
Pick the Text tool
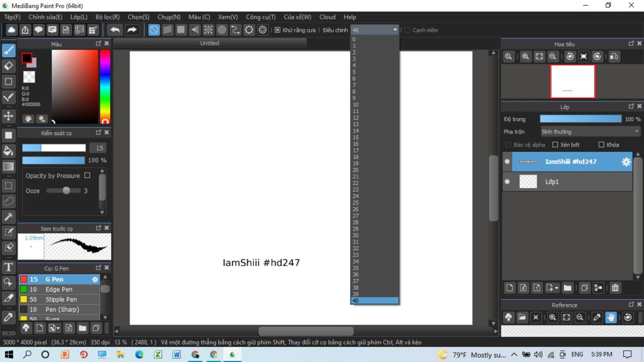click(9, 267)
